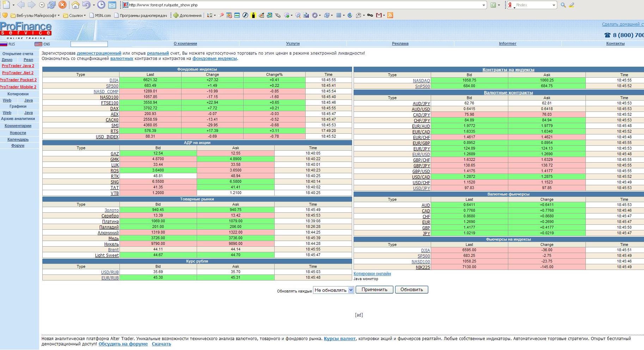Expand the 'Веб-узлы Майкрософт' bookmarks folder
The image size is (644, 350).
coord(35,16)
